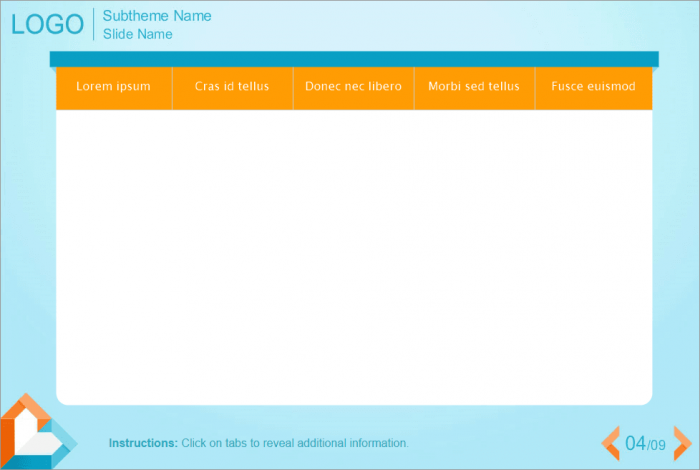The image size is (700, 470).
Task: Click the vertical divider beside LOGO
Action: point(94,25)
